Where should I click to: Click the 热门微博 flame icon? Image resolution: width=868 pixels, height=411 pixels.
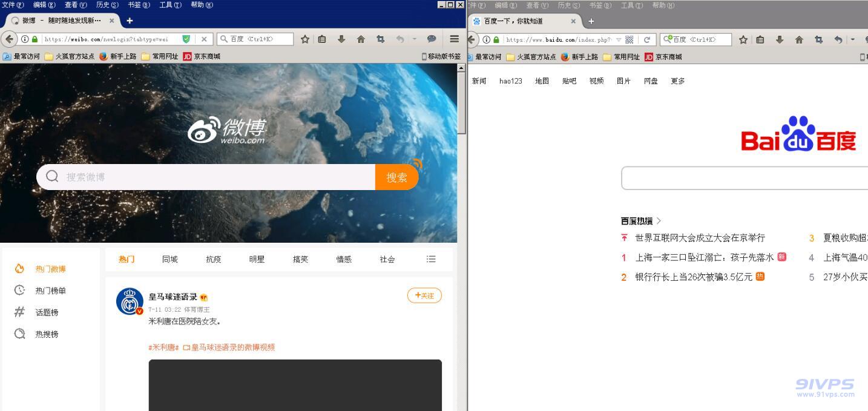click(19, 269)
